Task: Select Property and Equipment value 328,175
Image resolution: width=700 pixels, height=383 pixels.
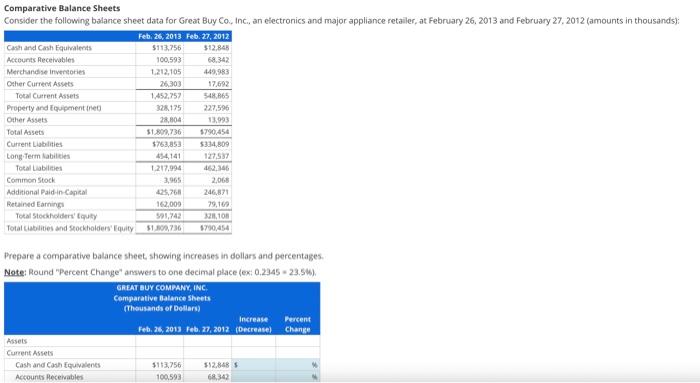Action: click(169, 108)
